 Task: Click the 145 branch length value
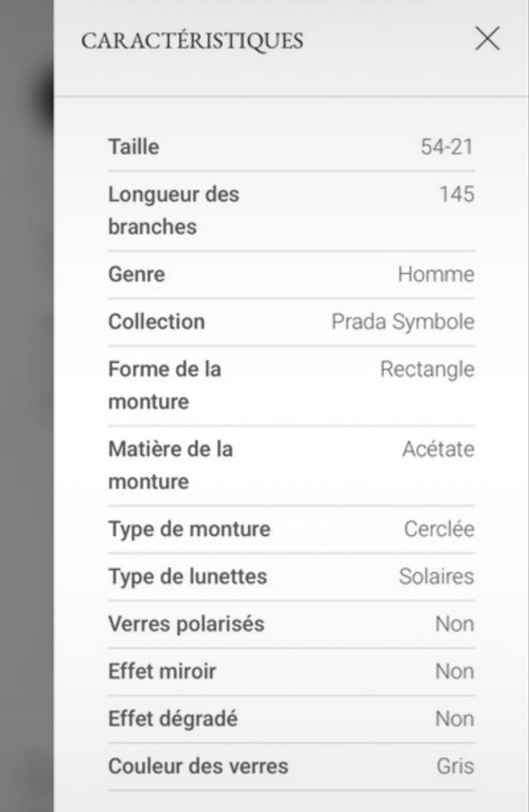[456, 194]
